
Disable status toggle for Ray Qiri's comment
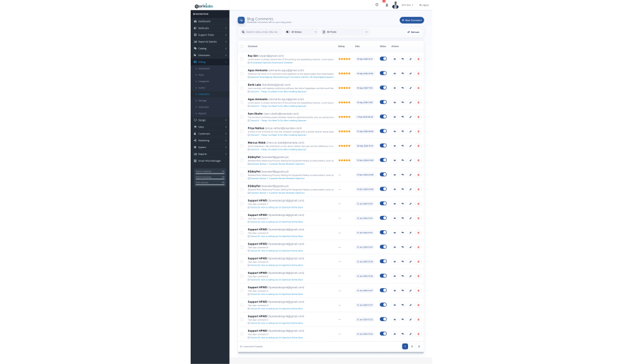pyautogui.click(x=383, y=58)
